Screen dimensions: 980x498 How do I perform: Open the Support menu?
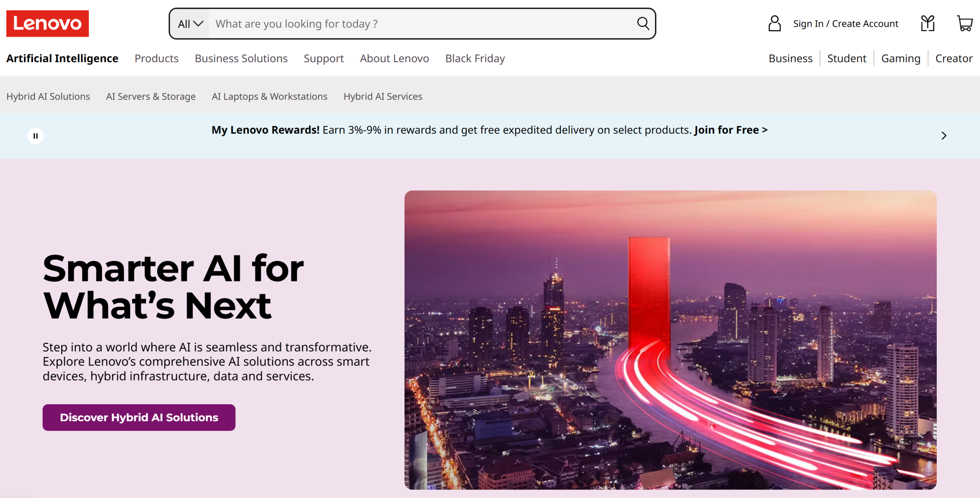click(x=324, y=59)
